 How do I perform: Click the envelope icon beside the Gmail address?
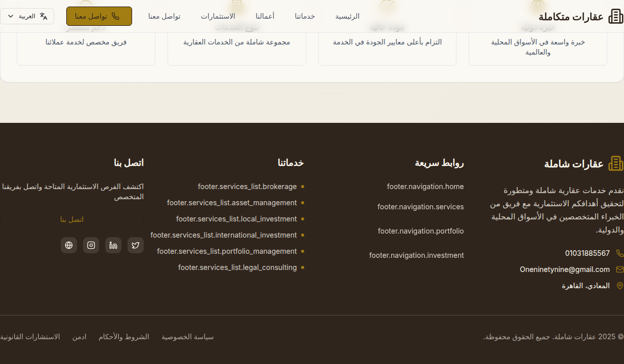tap(619, 269)
